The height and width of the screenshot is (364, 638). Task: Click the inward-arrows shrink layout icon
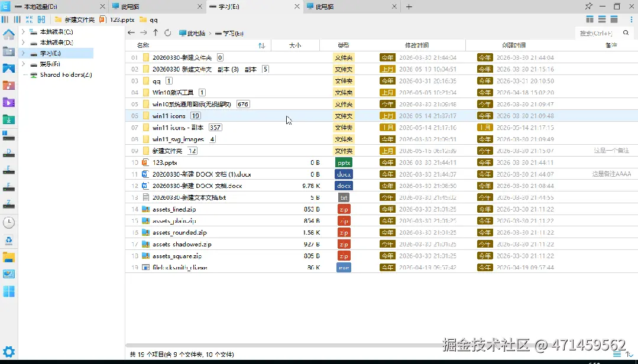click(29, 19)
